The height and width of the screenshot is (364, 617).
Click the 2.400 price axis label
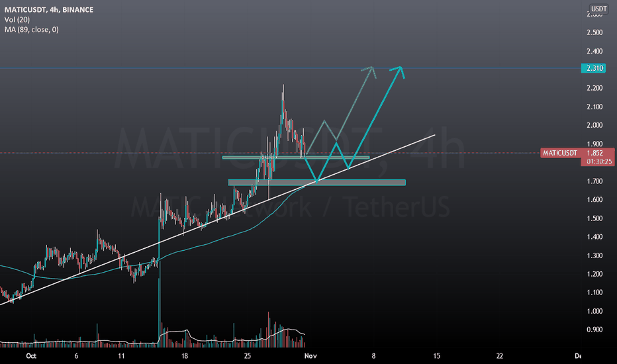[594, 51]
